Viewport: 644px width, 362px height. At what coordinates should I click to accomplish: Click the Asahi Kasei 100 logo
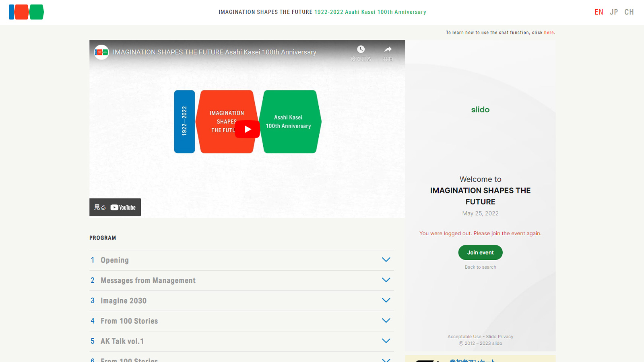click(x=26, y=12)
